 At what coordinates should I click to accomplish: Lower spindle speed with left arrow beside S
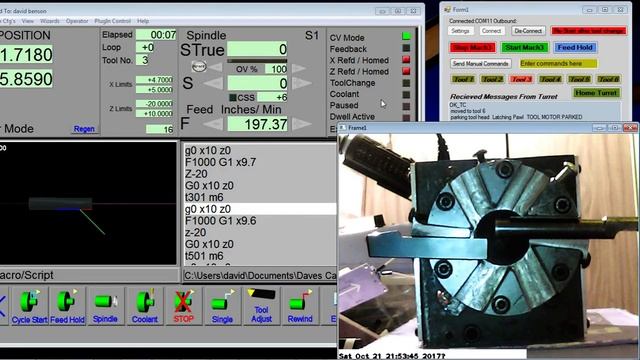click(x=213, y=84)
